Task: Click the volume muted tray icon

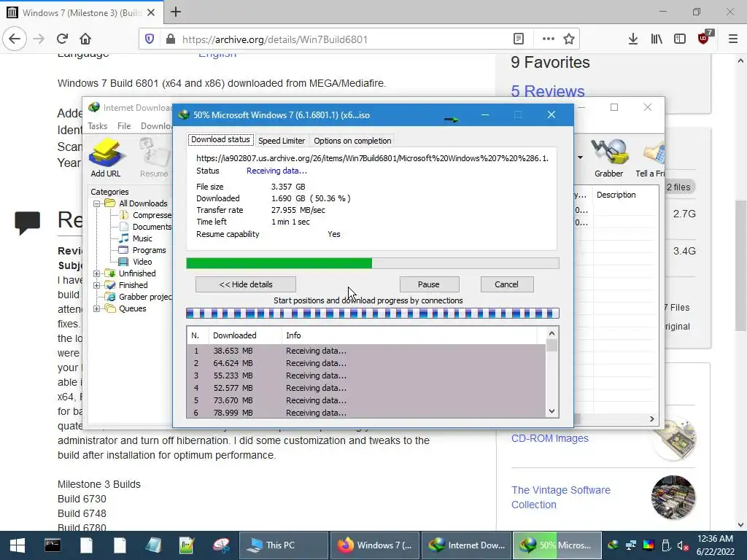Action: tap(683, 545)
